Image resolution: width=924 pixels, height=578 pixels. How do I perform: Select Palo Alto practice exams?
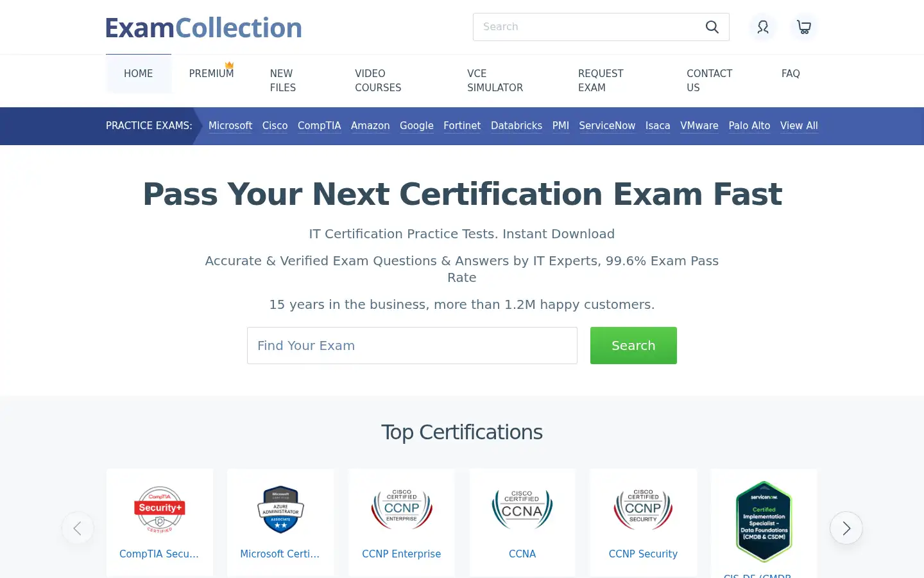click(749, 126)
